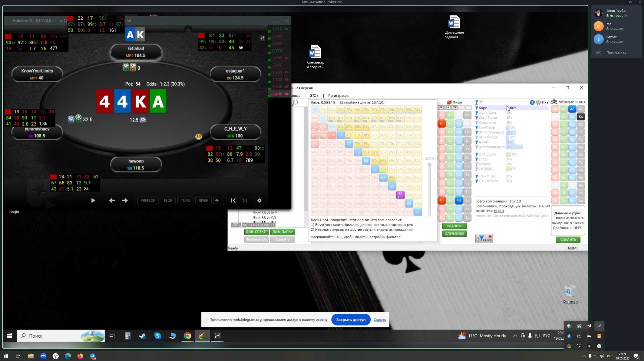The height and width of the screenshot is (361, 644).
Task: Click the skull icon of Мёртвые карты
Action: click(x=554, y=102)
